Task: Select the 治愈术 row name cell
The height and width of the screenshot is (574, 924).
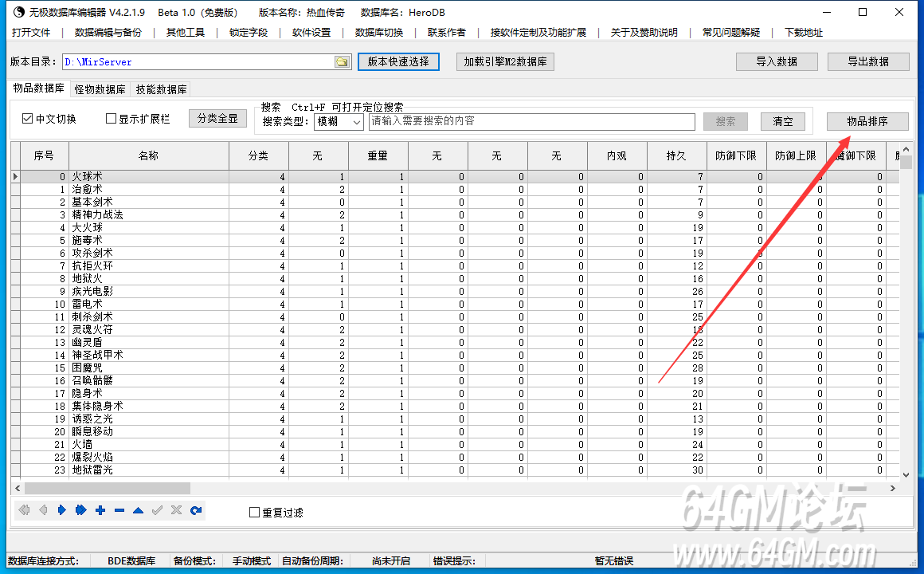Action: pyautogui.click(x=148, y=190)
